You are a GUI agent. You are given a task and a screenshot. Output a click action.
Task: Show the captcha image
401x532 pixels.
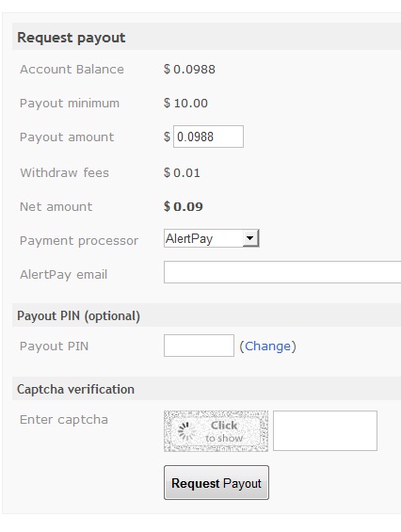(216, 431)
